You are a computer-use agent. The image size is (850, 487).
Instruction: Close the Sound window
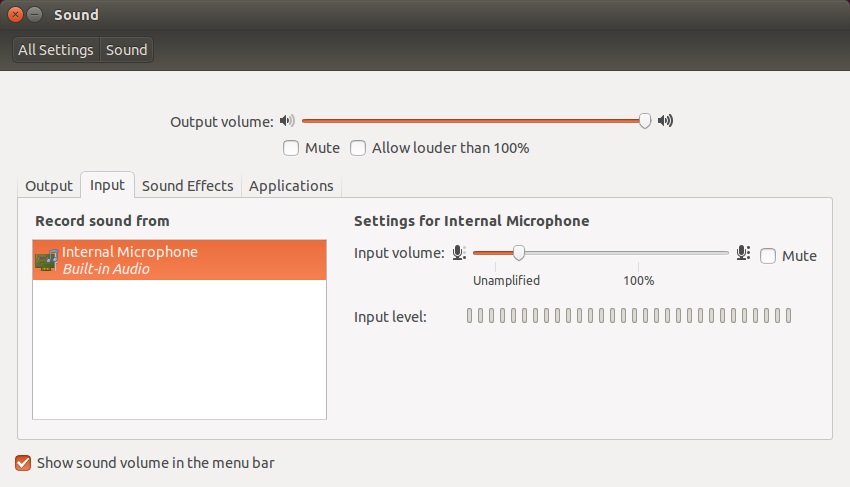coord(15,15)
